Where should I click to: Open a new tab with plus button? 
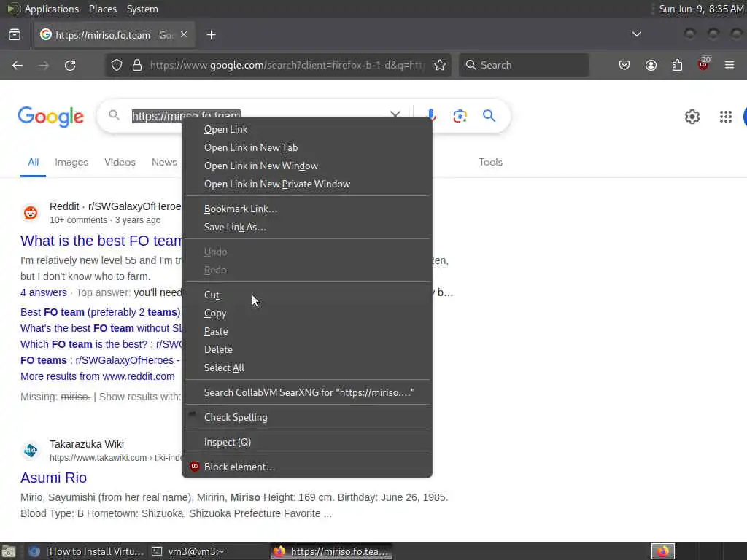[211, 35]
